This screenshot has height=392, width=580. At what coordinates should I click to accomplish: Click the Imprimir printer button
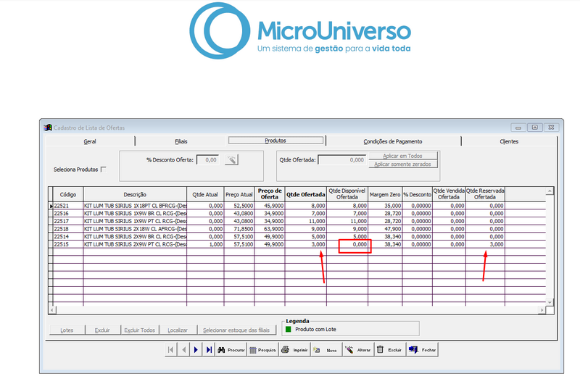(x=294, y=349)
